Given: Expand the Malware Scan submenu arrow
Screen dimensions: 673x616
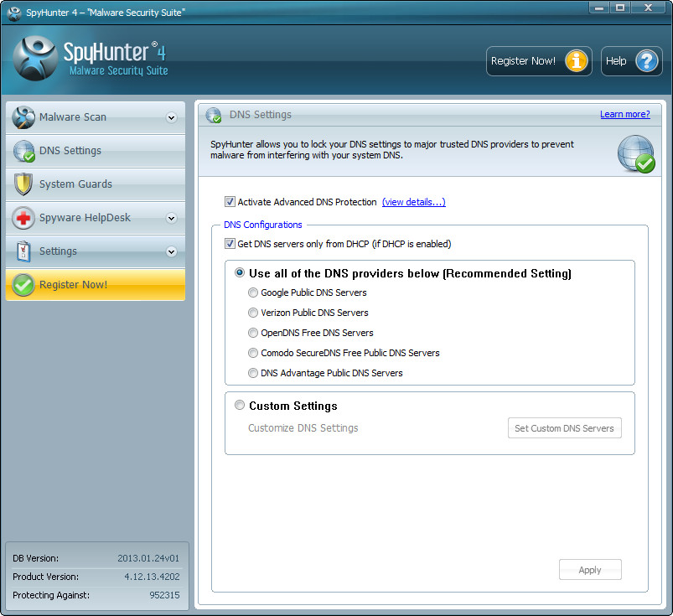Looking at the screenshot, I should coord(171,117).
